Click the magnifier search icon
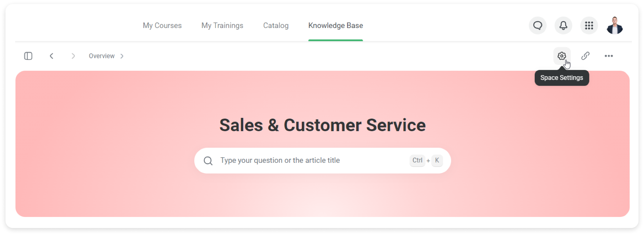This screenshot has width=644, height=235. coord(208,161)
